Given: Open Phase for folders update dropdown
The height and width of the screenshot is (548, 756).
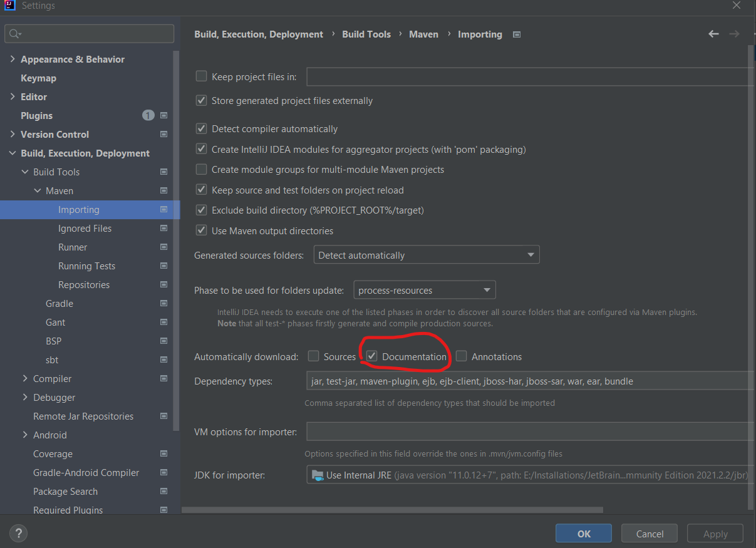Looking at the screenshot, I should pos(425,290).
